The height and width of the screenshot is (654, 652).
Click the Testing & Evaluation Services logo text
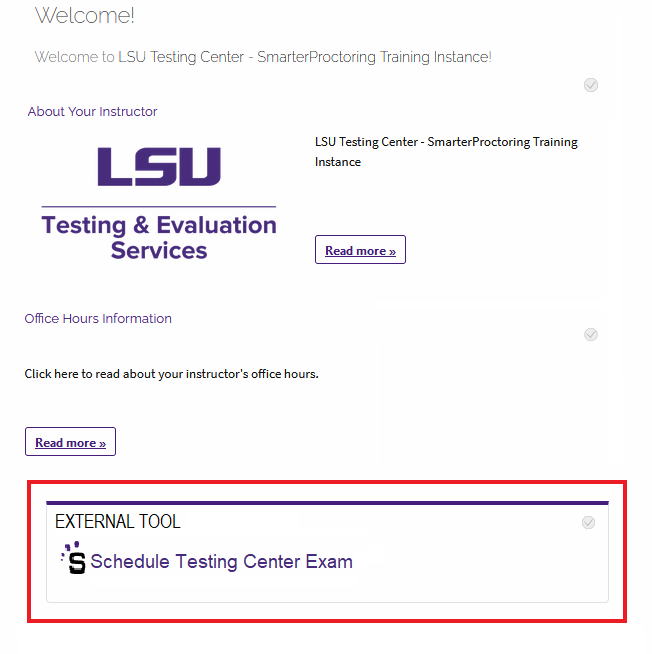click(x=159, y=237)
